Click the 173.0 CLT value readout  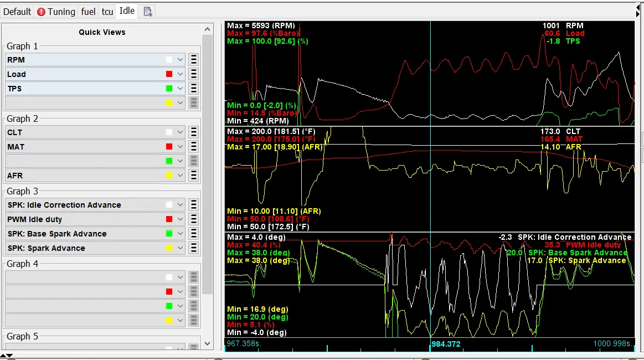(560, 131)
